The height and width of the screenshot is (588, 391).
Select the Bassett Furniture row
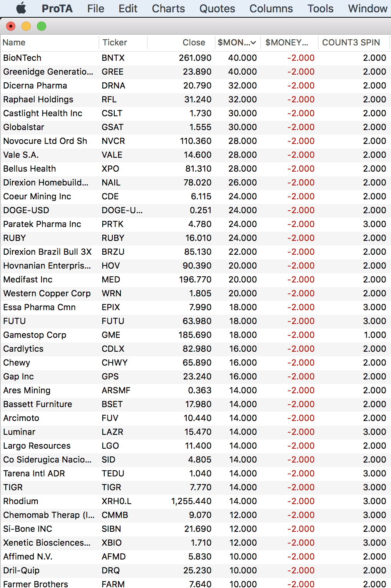tap(195, 404)
